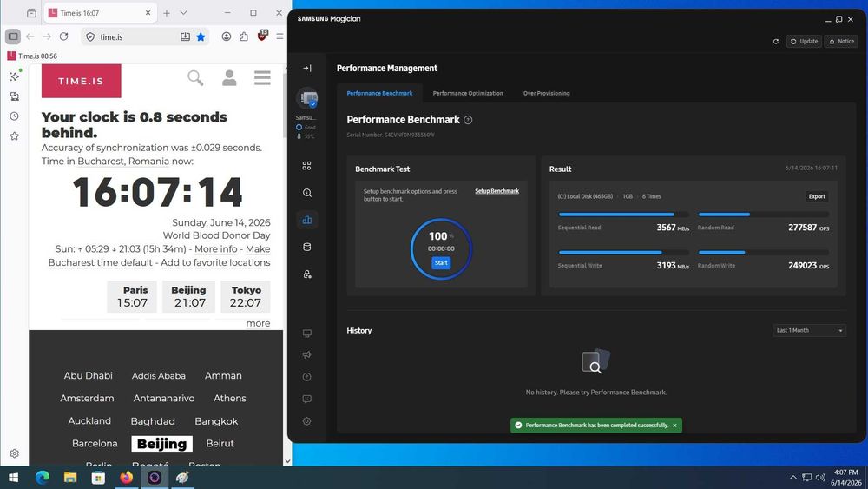The image size is (868, 489).
Task: Open the World Blood Donor Day link
Action: click(216, 235)
